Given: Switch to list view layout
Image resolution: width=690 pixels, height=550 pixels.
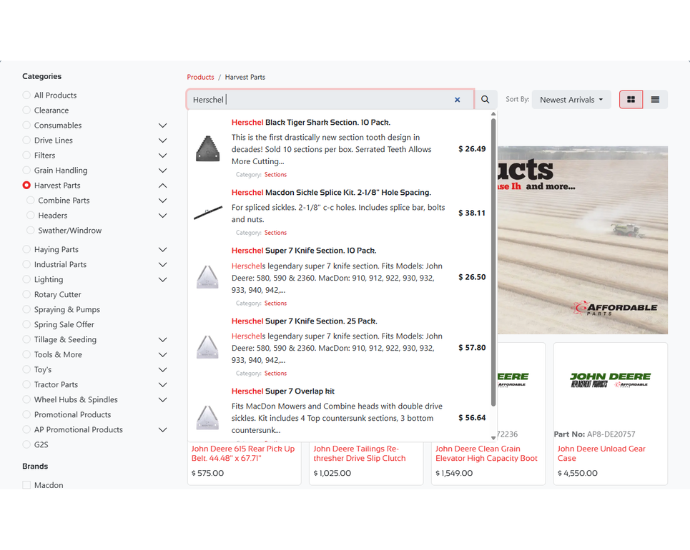Looking at the screenshot, I should [655, 99].
